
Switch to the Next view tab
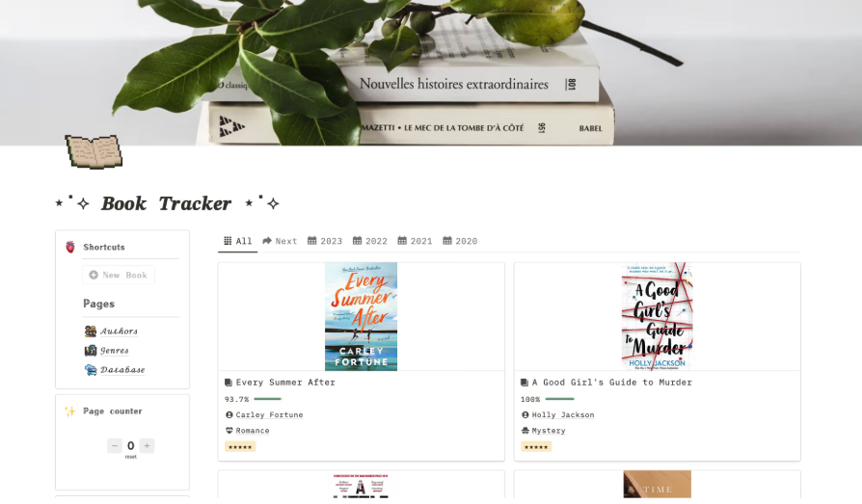[x=280, y=241]
